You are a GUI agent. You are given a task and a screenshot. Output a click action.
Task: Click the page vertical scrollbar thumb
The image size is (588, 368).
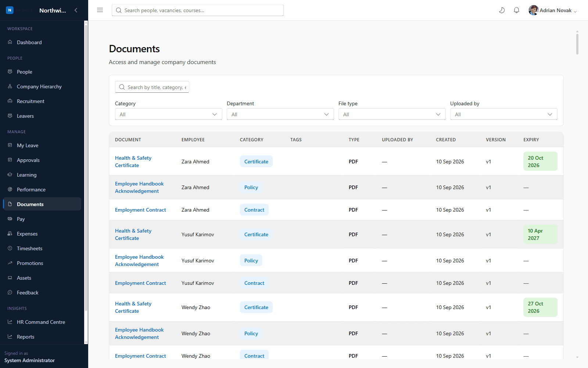[577, 43]
